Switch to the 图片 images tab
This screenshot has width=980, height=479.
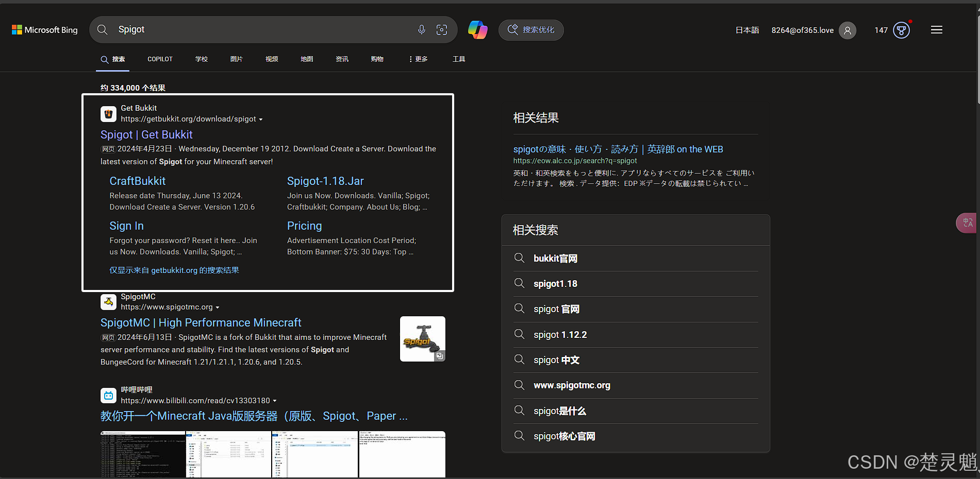tap(237, 59)
